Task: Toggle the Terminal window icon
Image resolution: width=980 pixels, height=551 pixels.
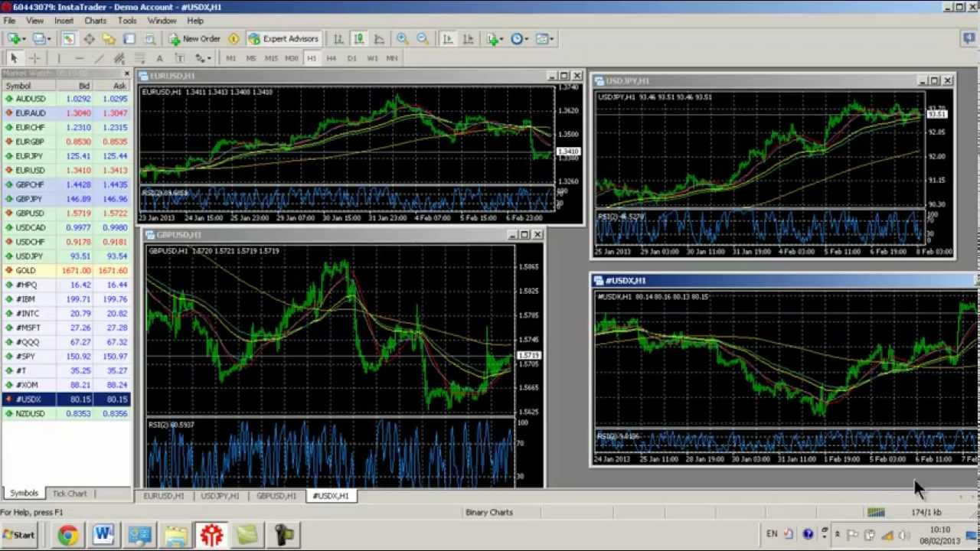Action: 129,39
